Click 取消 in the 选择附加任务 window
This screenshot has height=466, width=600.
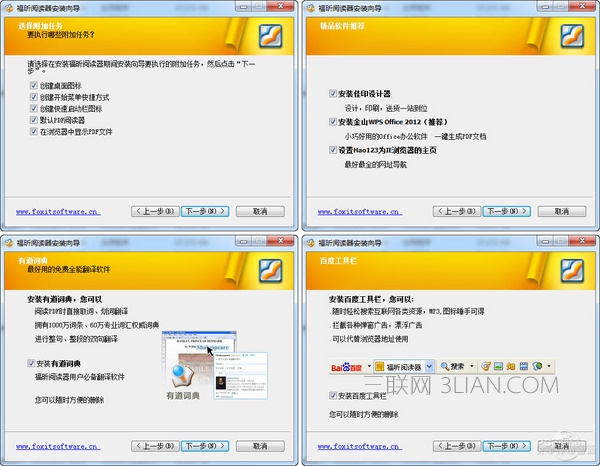(260, 211)
